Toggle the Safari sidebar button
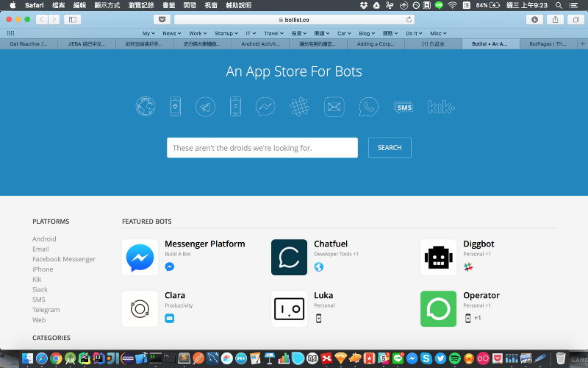 72,20
